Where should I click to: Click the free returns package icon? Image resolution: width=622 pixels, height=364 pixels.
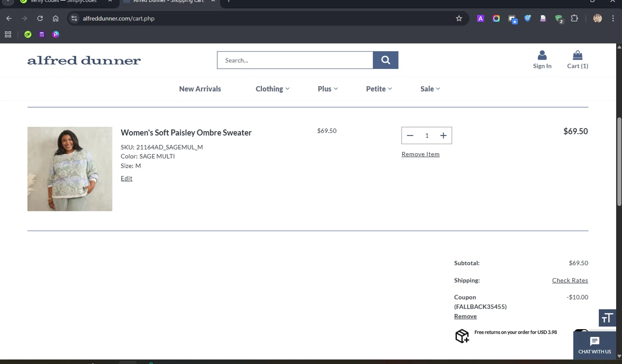pyautogui.click(x=462, y=336)
